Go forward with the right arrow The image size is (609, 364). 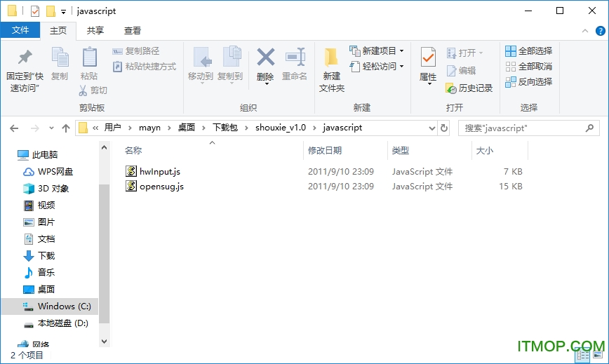(x=35, y=128)
